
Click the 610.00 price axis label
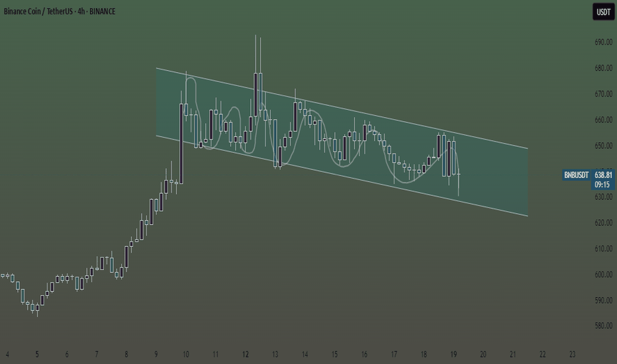(603, 249)
